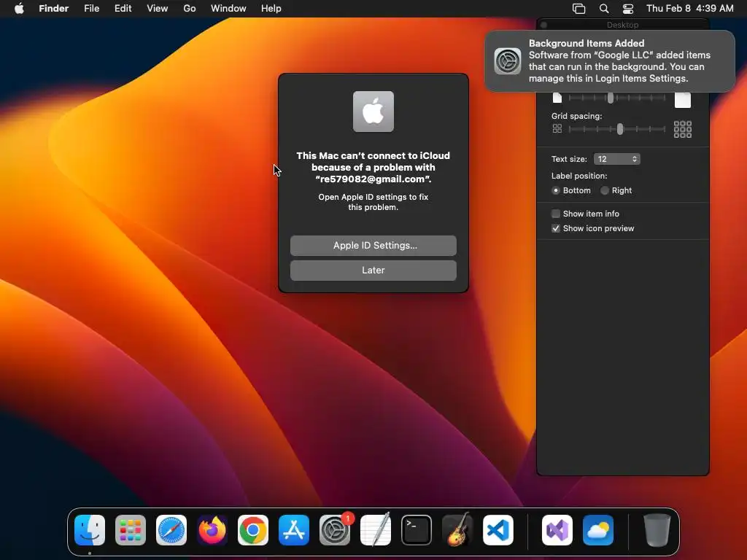This screenshot has height=560, width=747.
Task: Open the Apple menu
Action: [x=19, y=9]
